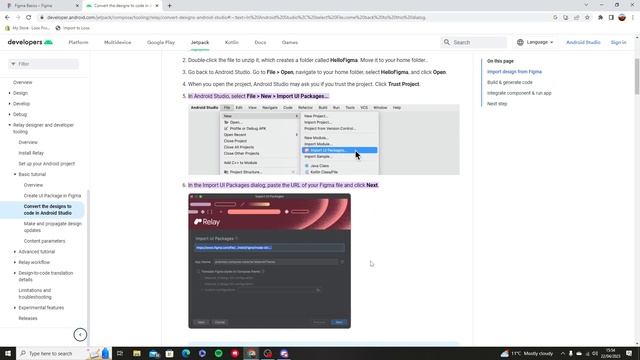The width and height of the screenshot is (640, 360).
Task: Expand the Develop section in sidebar
Action: [x=10, y=104]
